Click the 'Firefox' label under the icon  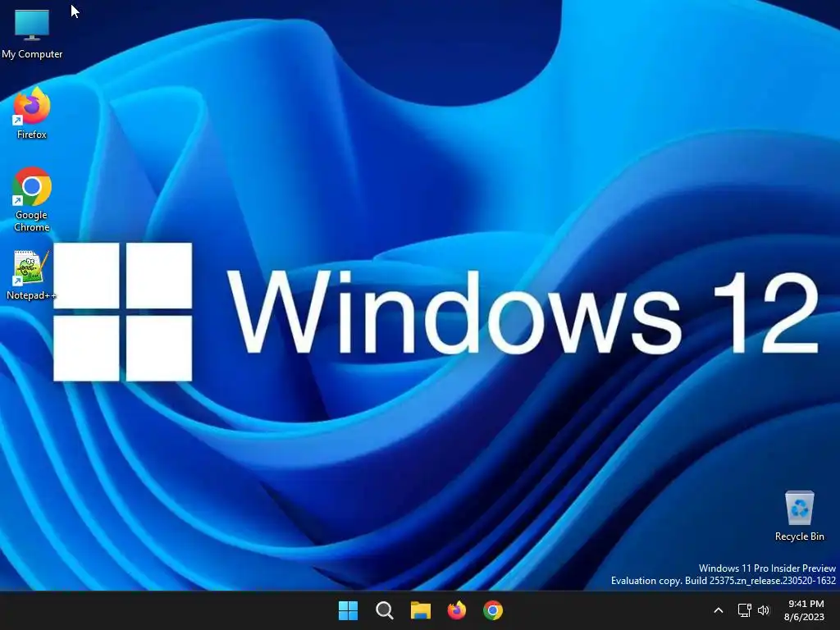32,135
